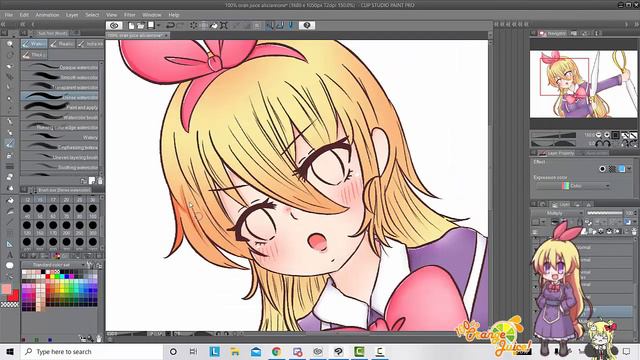Toggle Layer color effect in Layer Property
The height and width of the screenshot is (360, 640).
tap(622, 169)
